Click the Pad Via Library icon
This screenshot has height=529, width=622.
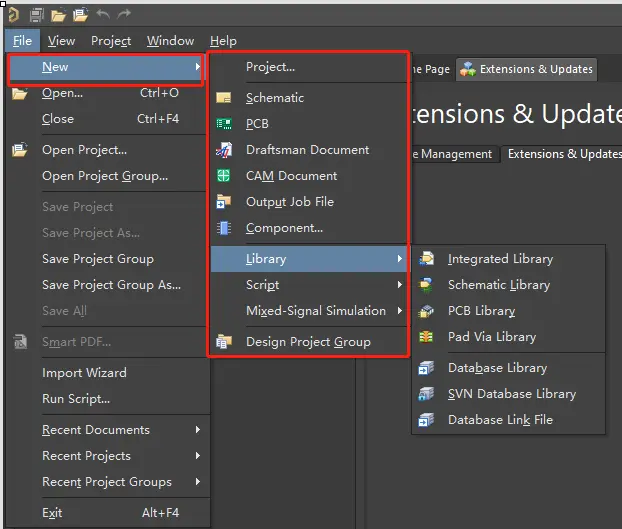point(426,337)
